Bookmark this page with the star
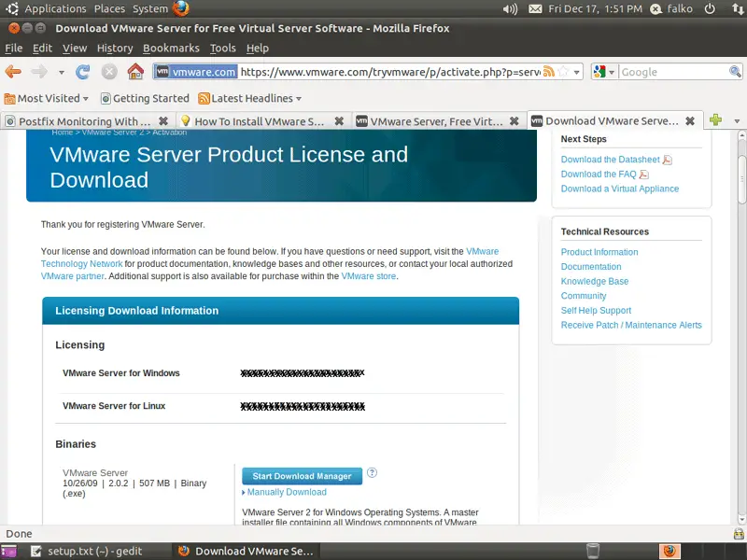Image resolution: width=747 pixels, height=560 pixels. tap(563, 72)
